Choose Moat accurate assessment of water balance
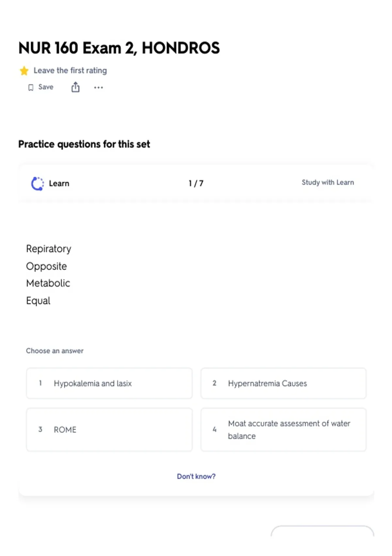This screenshot has height=556, width=392. (x=284, y=430)
